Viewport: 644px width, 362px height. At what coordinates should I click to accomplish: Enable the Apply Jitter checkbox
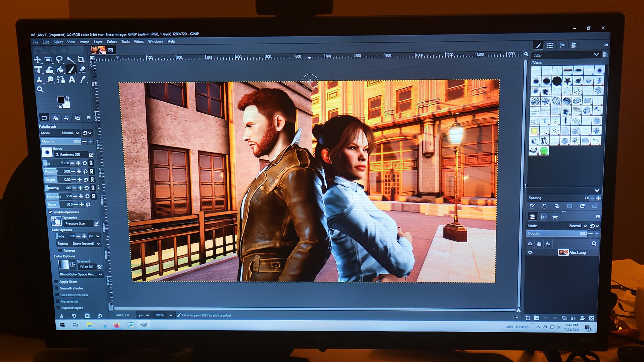pos(56,282)
